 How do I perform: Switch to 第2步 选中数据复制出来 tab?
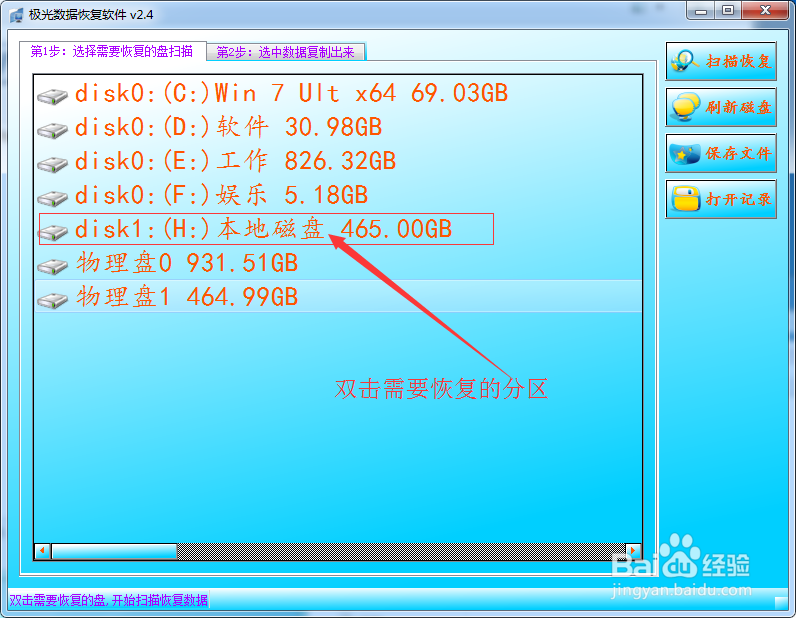[286, 52]
